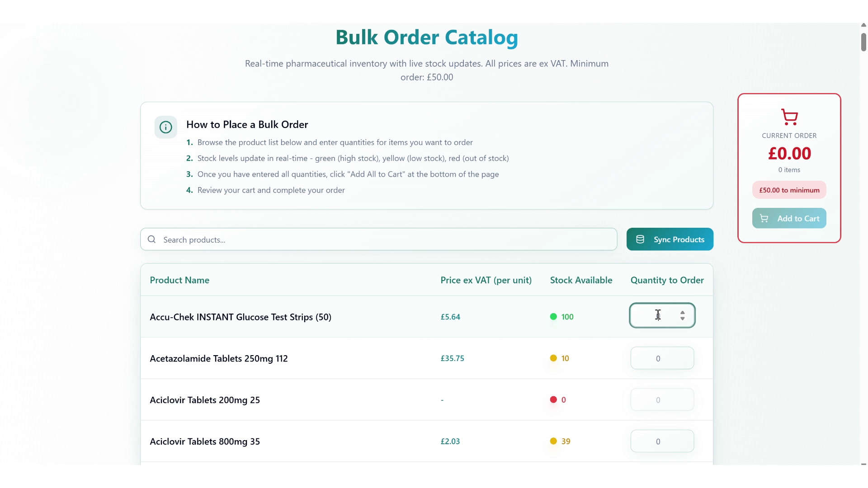Click the Product Name column header
This screenshot has width=868, height=488.
(x=179, y=280)
